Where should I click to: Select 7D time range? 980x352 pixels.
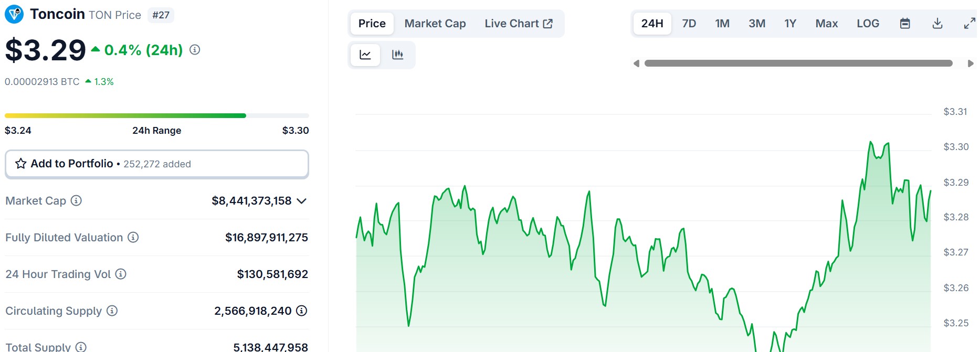(689, 24)
